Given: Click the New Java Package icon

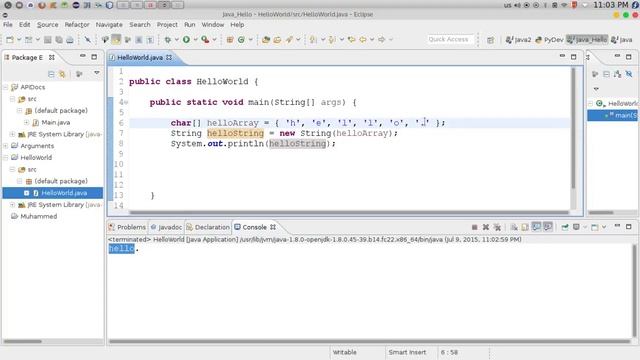Looking at the screenshot, I should [230, 40].
